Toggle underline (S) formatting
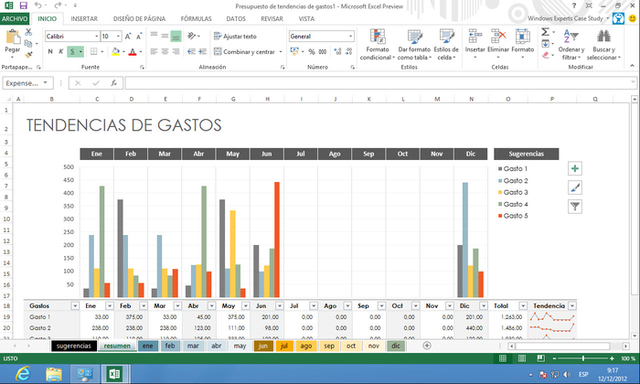This screenshot has width=640, height=384. point(72,51)
